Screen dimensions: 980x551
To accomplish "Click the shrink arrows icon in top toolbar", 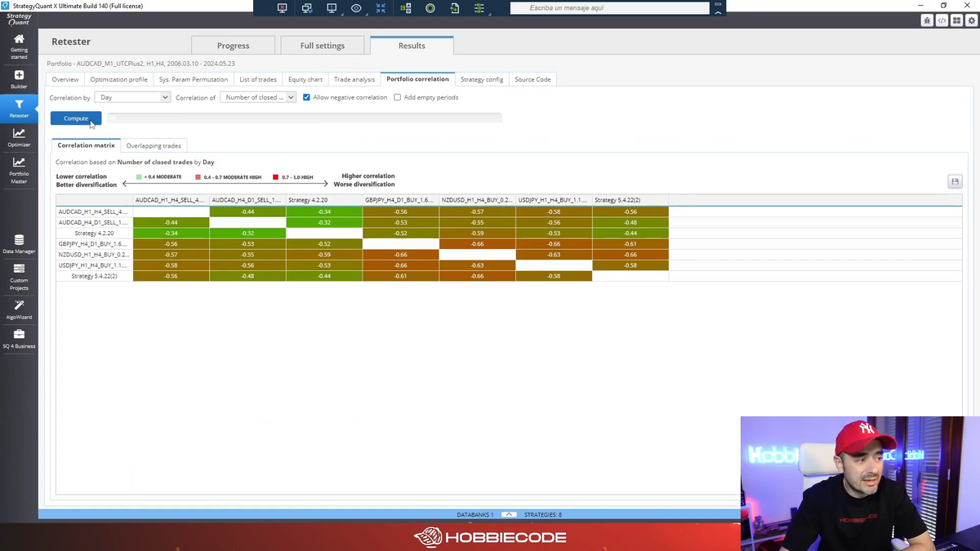I will tap(381, 8).
